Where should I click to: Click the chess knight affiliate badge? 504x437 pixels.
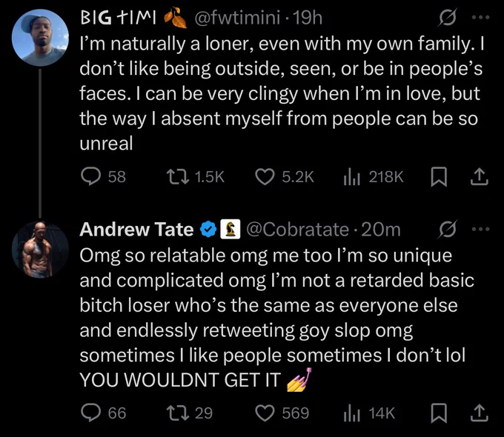pyautogui.click(x=231, y=229)
